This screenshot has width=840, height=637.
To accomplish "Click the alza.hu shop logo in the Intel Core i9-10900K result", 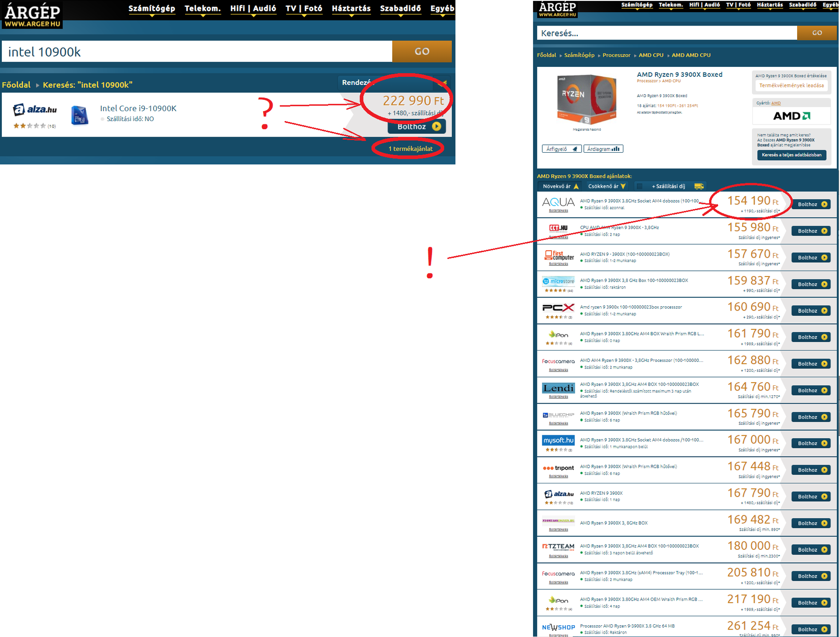I will click(x=35, y=110).
